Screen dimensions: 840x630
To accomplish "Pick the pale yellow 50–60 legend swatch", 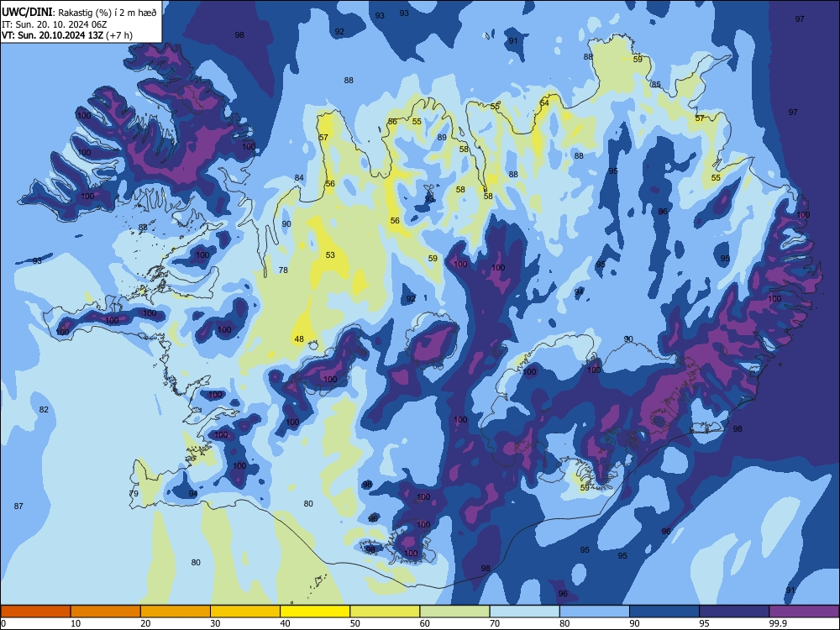I will pyautogui.click(x=385, y=612).
